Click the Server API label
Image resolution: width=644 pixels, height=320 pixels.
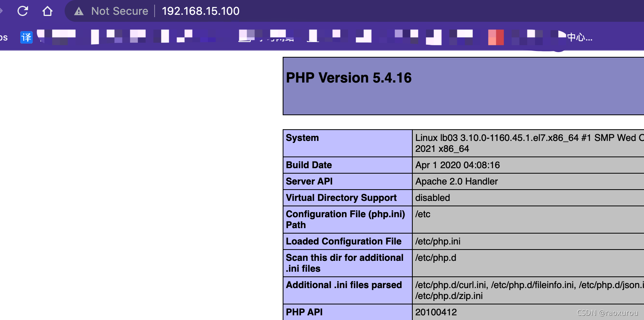(x=309, y=181)
